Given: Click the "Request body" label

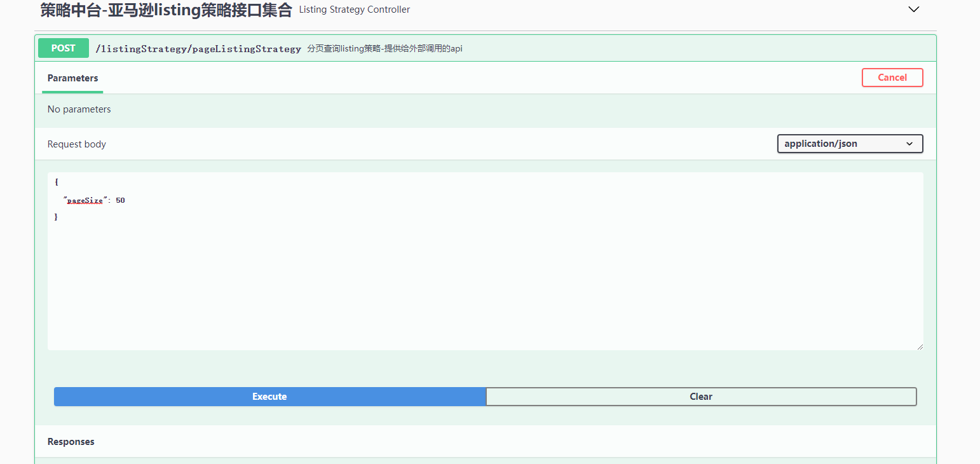Looking at the screenshot, I should click(77, 144).
